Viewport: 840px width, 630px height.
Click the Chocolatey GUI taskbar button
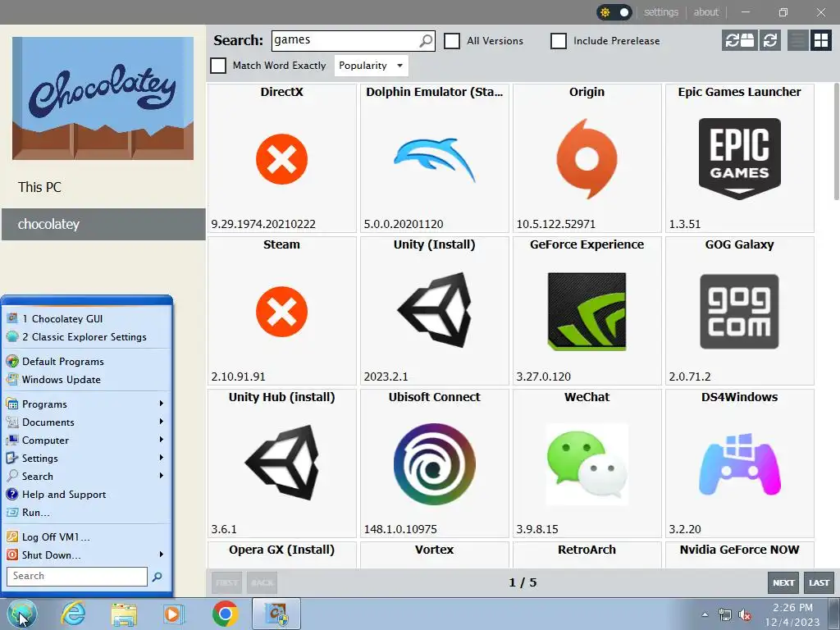click(276, 614)
